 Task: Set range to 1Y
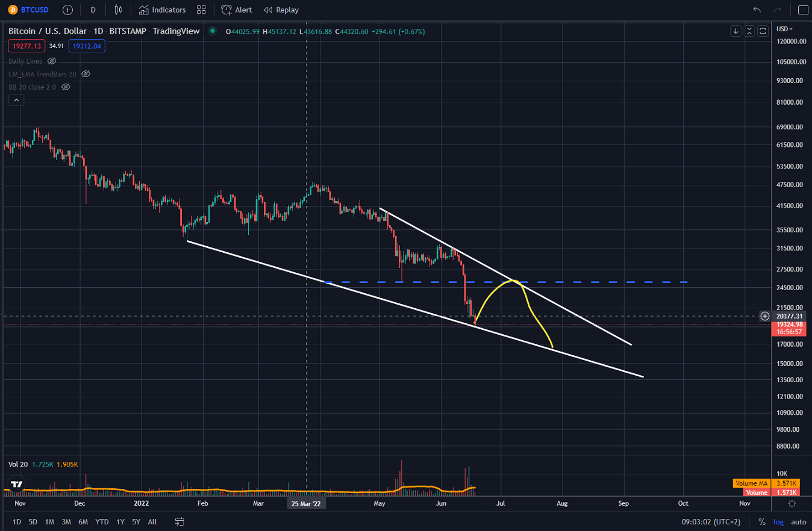tap(120, 522)
